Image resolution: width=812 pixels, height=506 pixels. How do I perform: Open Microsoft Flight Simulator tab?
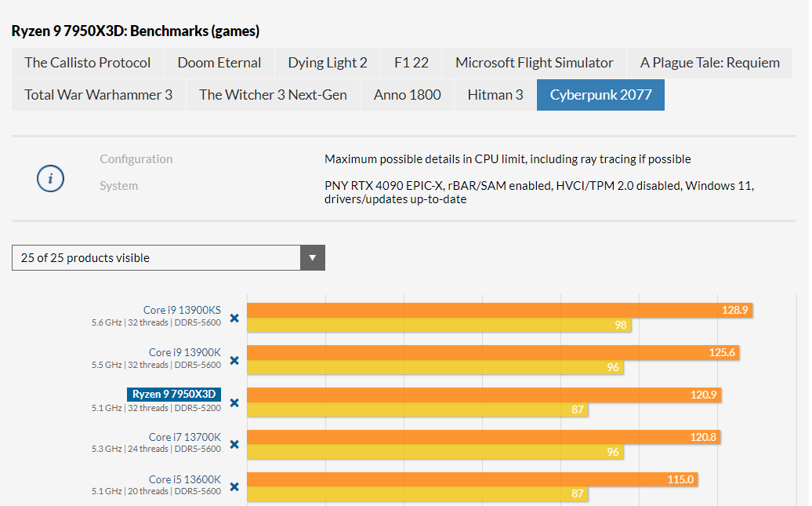coord(534,63)
